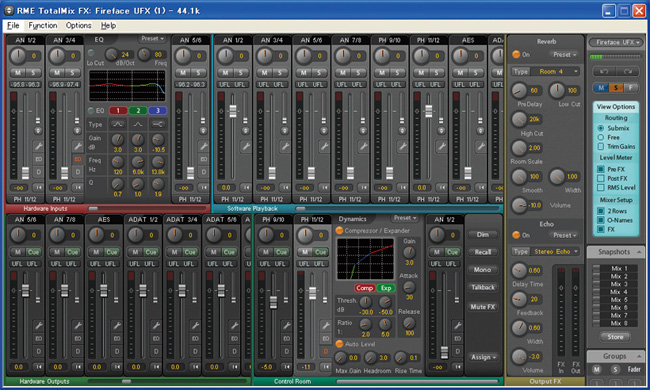Open EQ panel on Hardware Inputs AN 1/2 channel
The width and height of the screenshot is (650, 390).
coord(38,159)
